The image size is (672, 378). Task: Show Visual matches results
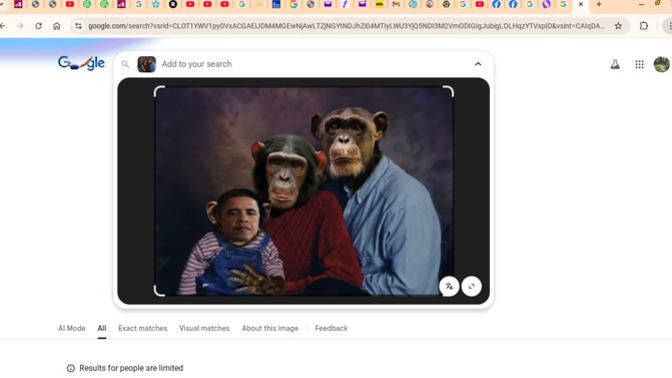(x=204, y=328)
